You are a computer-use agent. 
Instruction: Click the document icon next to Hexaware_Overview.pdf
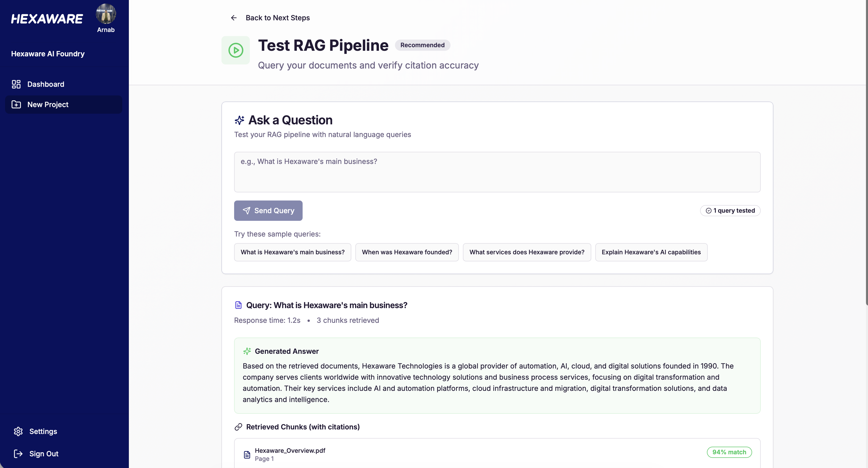coord(247,455)
